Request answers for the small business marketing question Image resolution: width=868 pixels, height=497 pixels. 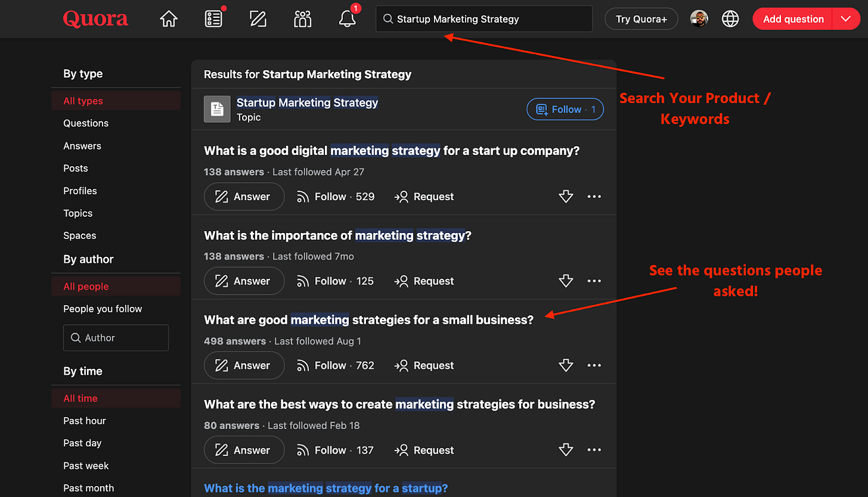(424, 366)
